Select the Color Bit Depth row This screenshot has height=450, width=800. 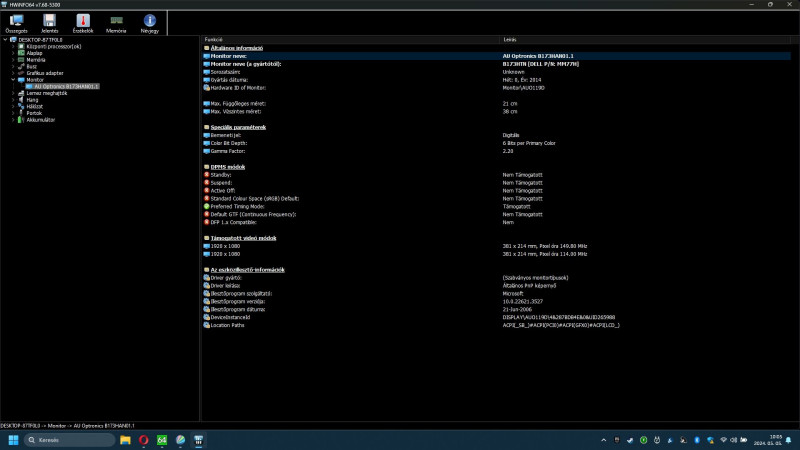coord(496,143)
